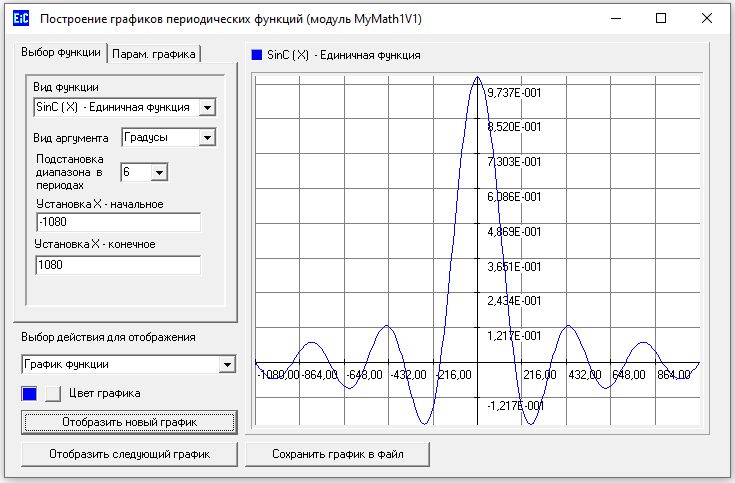Viewport: 735px width, 483px height.
Task: Open the Парам. графика tab
Action: click(155, 53)
